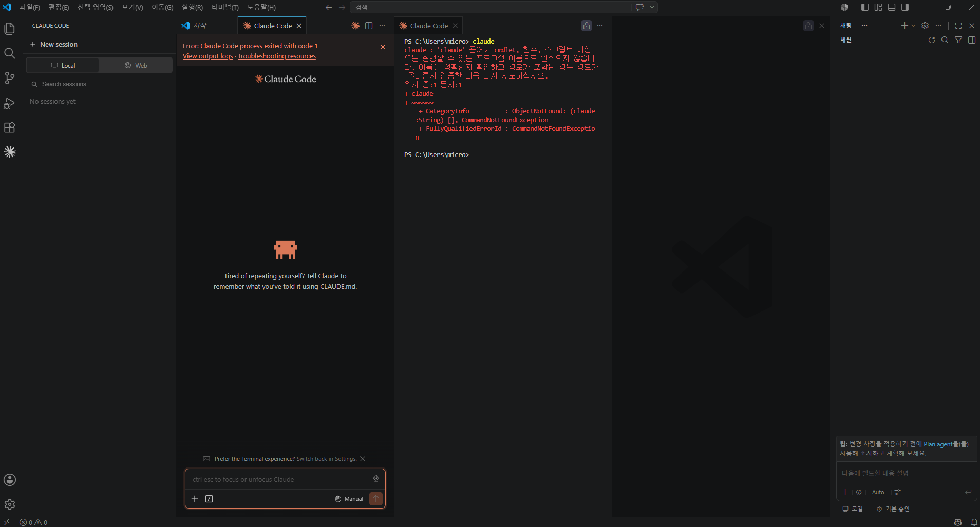Open the Accounts menu in the activity bar
Screen dimensions: 980x527
pos(9,480)
